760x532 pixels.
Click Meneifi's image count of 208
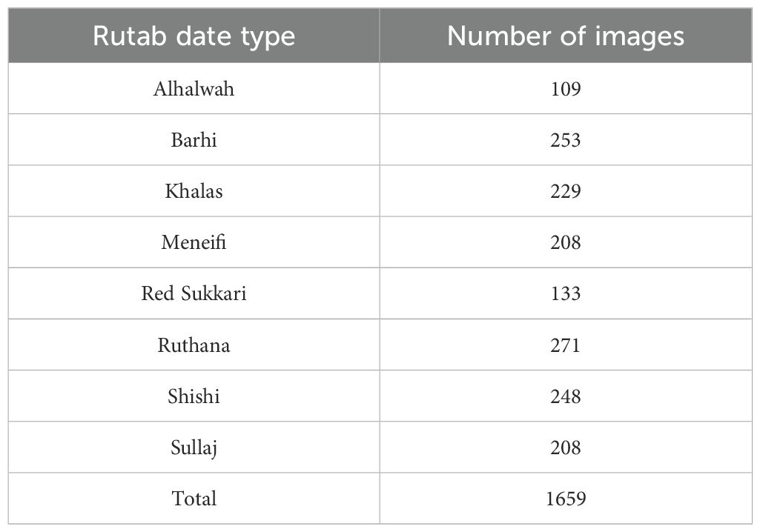coord(566,242)
